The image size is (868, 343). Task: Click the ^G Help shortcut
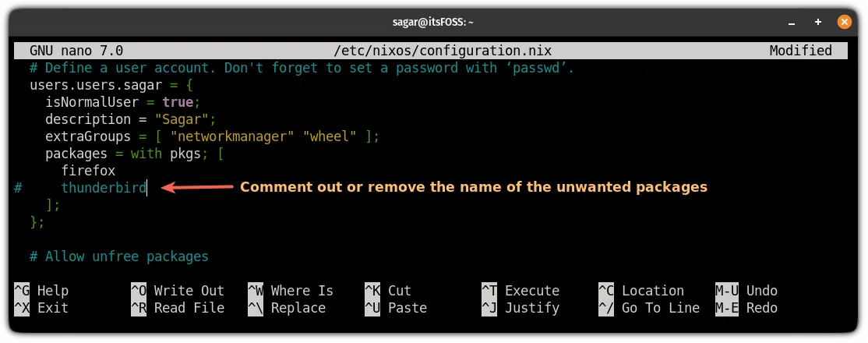(42, 291)
